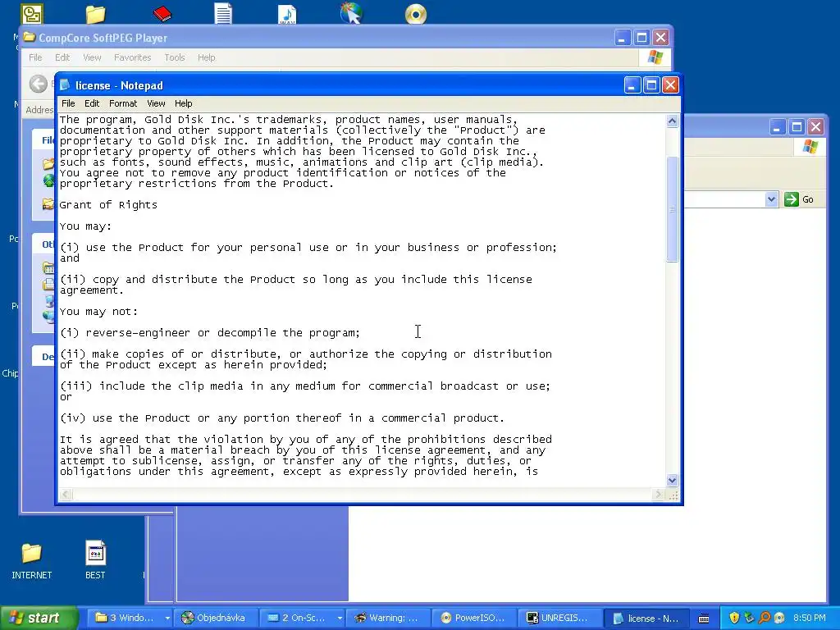The image size is (840, 630).
Task: Click the safely remove hardware tray icon
Action: pyautogui.click(x=749, y=618)
